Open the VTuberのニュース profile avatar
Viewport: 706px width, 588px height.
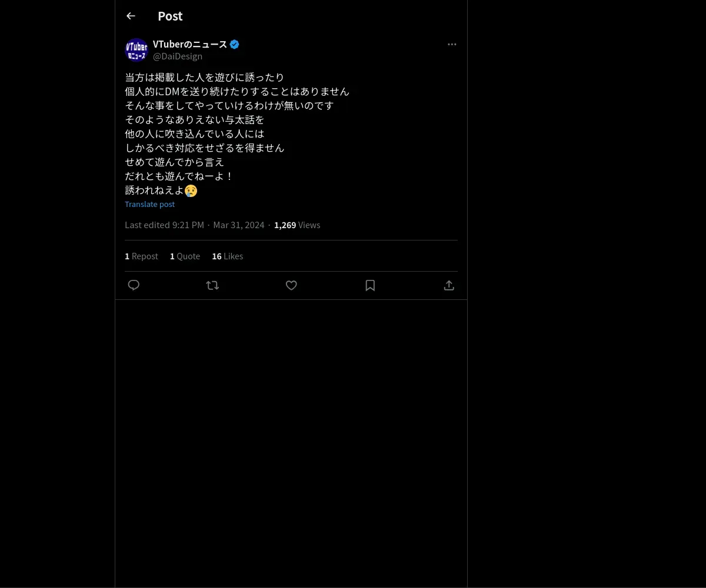tap(136, 50)
